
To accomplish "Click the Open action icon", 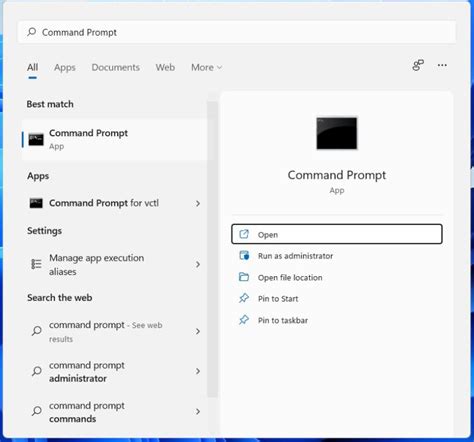I will click(x=244, y=234).
